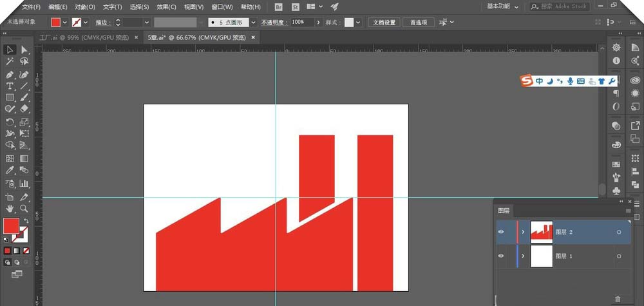The width and height of the screenshot is (644, 306).
Task: Click the red fill color swatch in toolbox
Action: tap(11, 225)
